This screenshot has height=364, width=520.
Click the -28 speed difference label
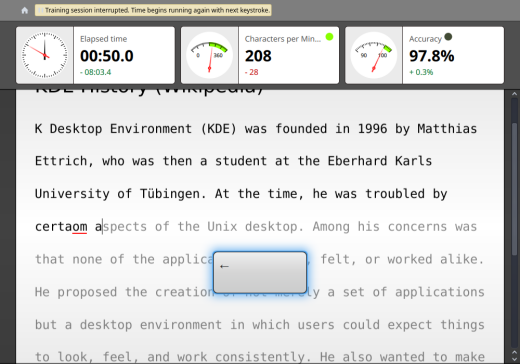(252, 72)
